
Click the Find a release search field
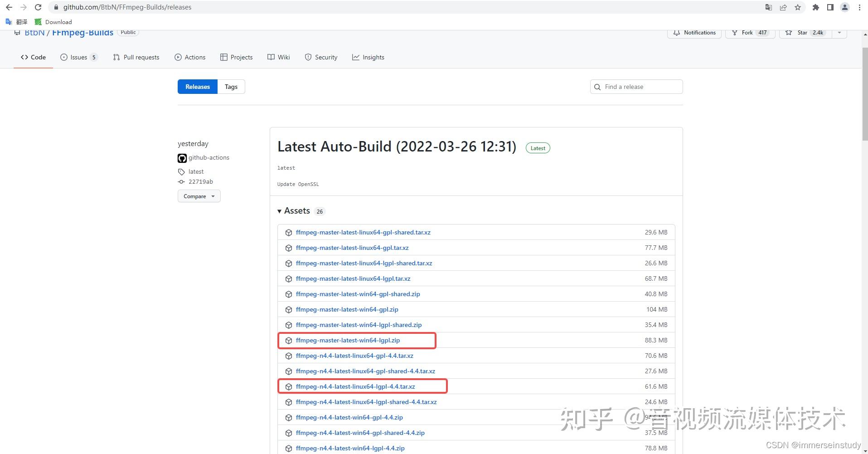pyautogui.click(x=636, y=87)
